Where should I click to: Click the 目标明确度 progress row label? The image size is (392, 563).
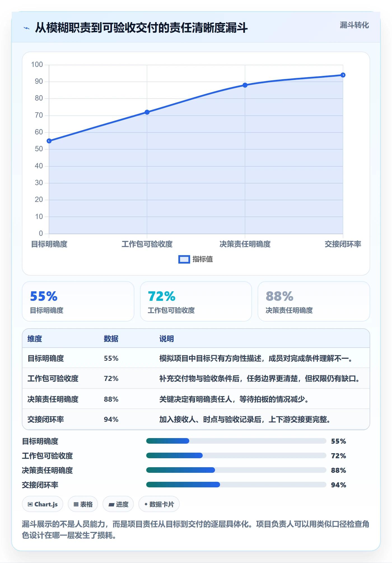(x=40, y=441)
